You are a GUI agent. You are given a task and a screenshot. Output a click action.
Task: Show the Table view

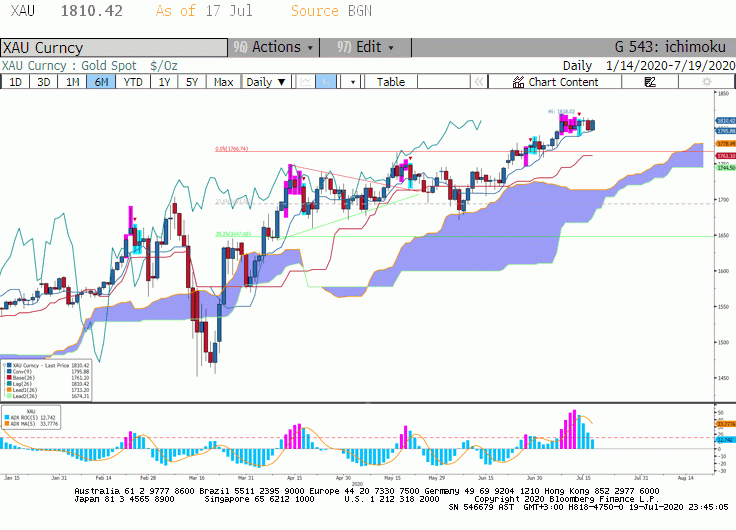tap(391, 82)
